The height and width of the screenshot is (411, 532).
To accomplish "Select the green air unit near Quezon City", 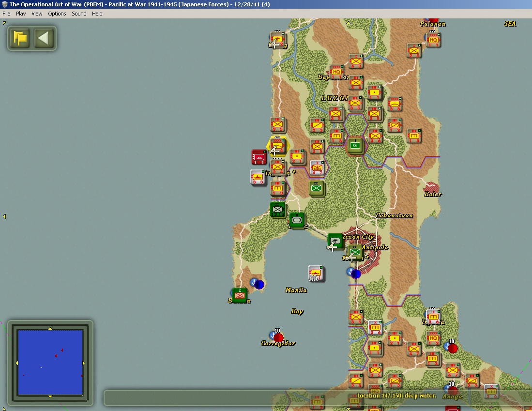I will [x=335, y=241].
